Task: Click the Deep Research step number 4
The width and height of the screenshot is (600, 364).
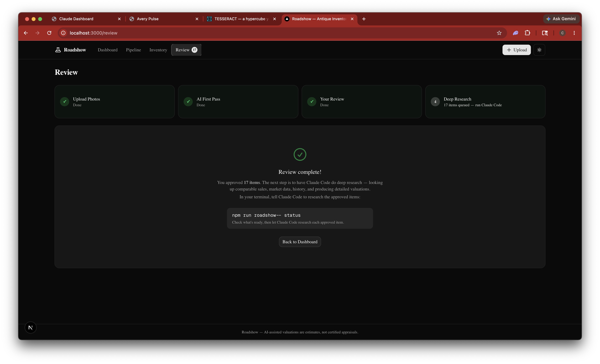Action: [435, 102]
